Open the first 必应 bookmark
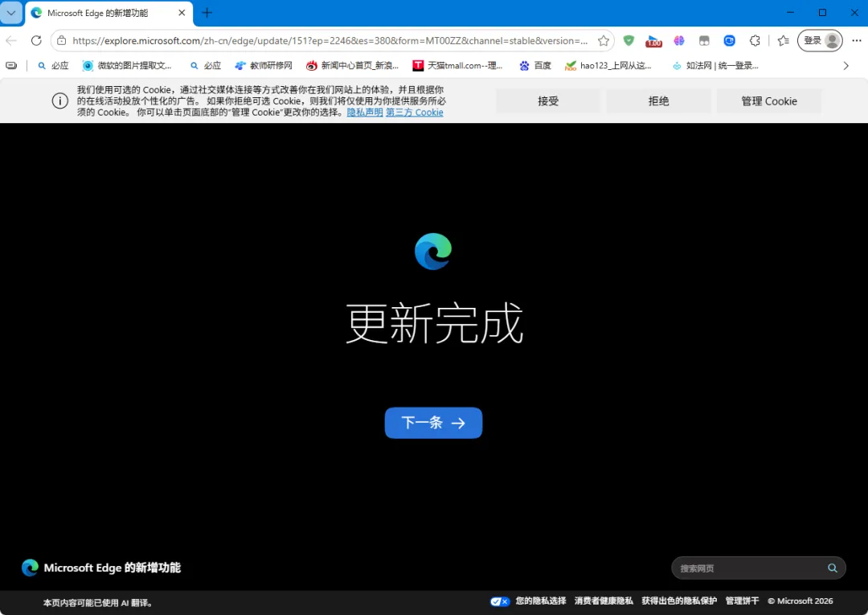The height and width of the screenshot is (615, 868). [x=53, y=65]
